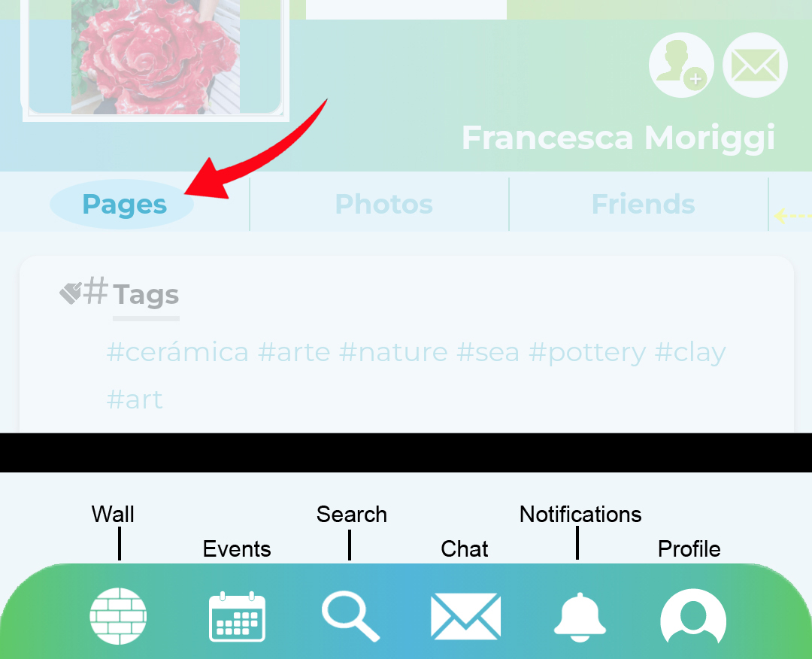This screenshot has width=812, height=659.
Task: Click the #art hashtag
Action: [135, 400]
